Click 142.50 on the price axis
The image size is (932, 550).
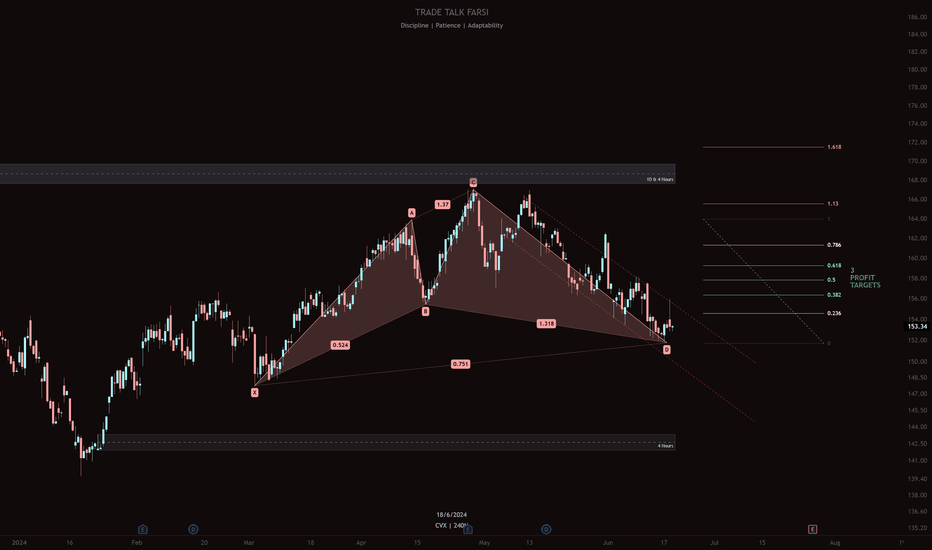[x=917, y=444]
